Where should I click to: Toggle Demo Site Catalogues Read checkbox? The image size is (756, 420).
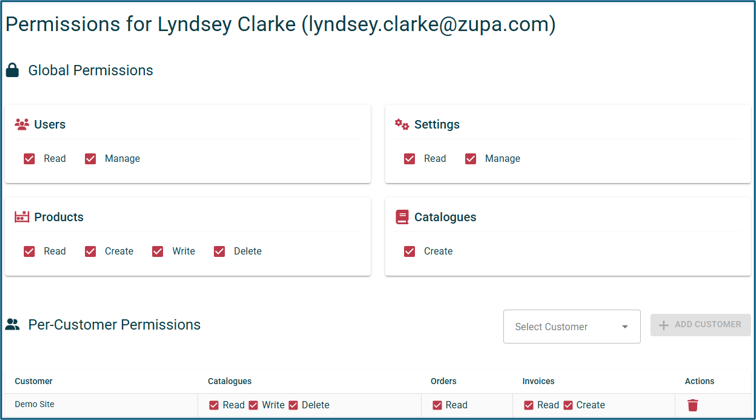pyautogui.click(x=214, y=405)
